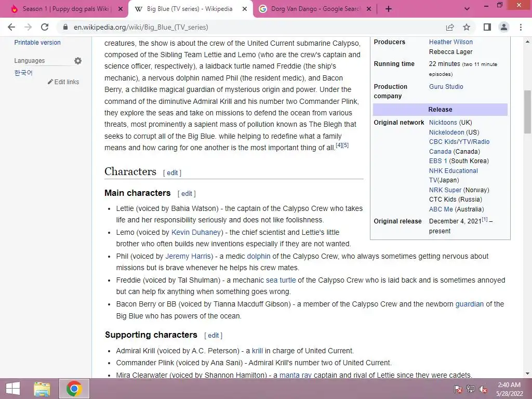
Task: Open the taskbar clock showing 2:40 AM
Action: (509, 389)
